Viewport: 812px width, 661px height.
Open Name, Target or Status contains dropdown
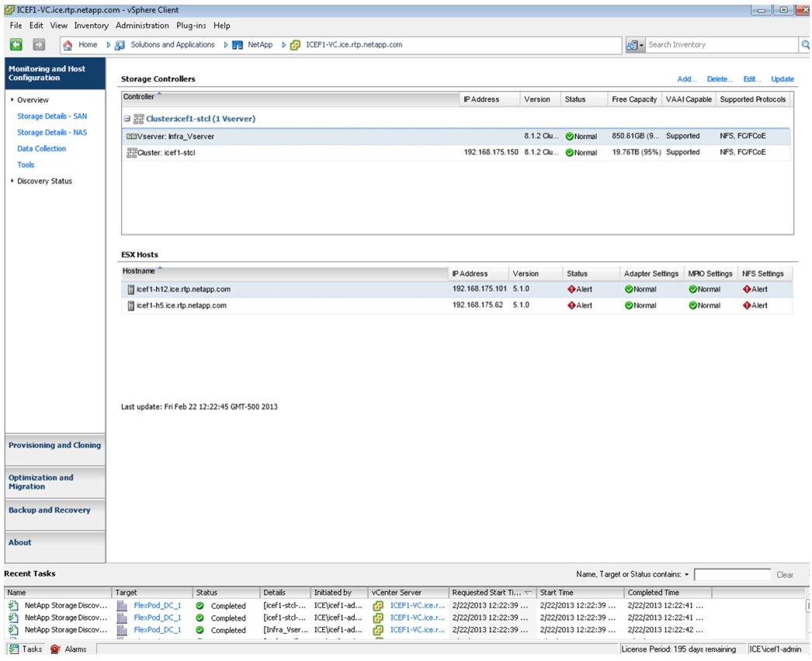pos(687,575)
